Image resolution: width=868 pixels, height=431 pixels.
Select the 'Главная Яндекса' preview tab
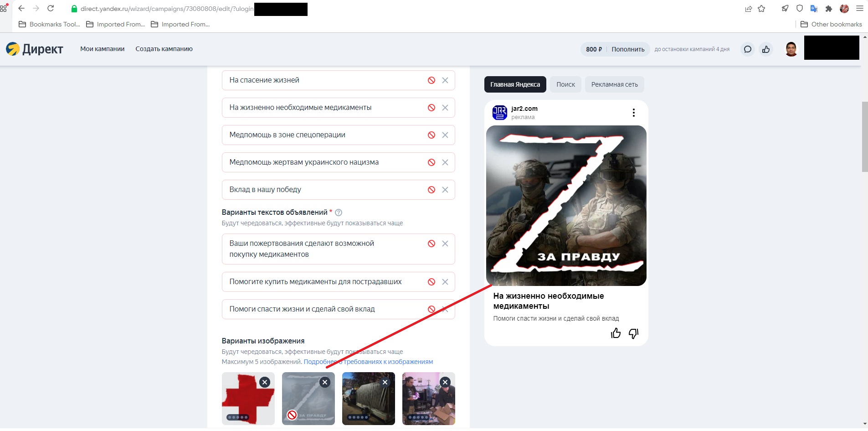coord(515,84)
